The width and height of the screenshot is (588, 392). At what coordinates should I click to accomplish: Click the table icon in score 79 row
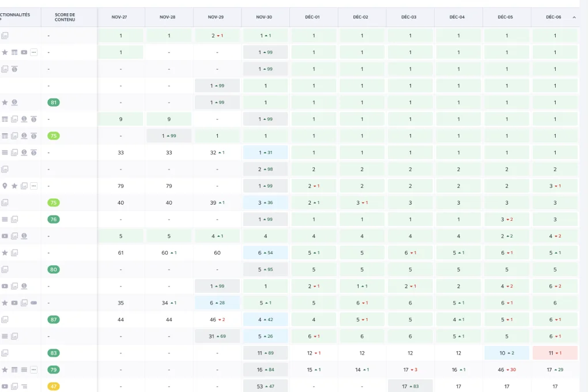pos(14,370)
